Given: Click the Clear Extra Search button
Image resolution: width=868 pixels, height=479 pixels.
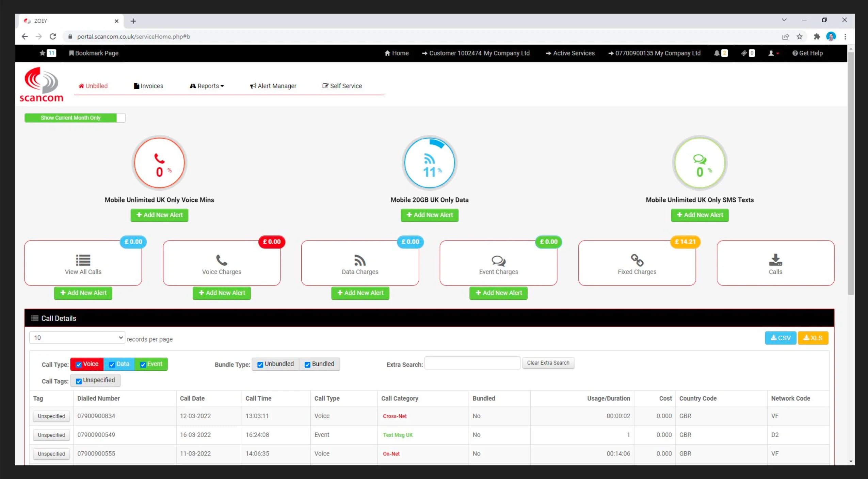Looking at the screenshot, I should (x=548, y=363).
